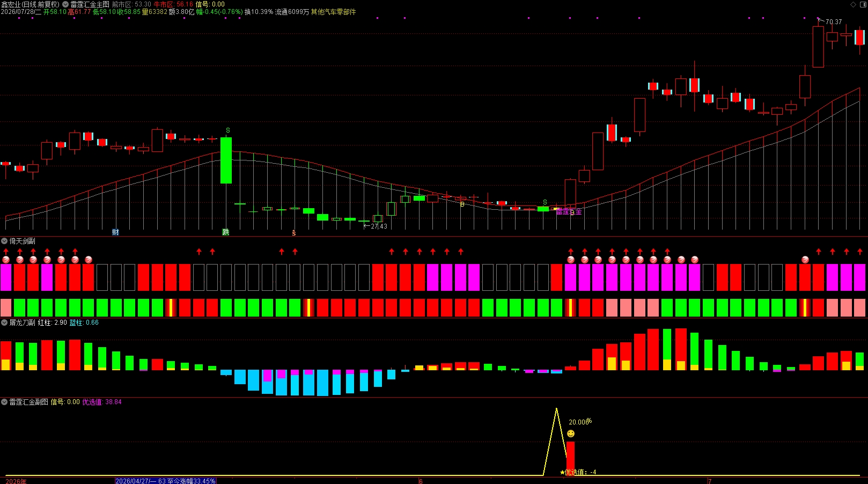
Task: Toggle the side panel layout icon
Action: tap(863, 4)
